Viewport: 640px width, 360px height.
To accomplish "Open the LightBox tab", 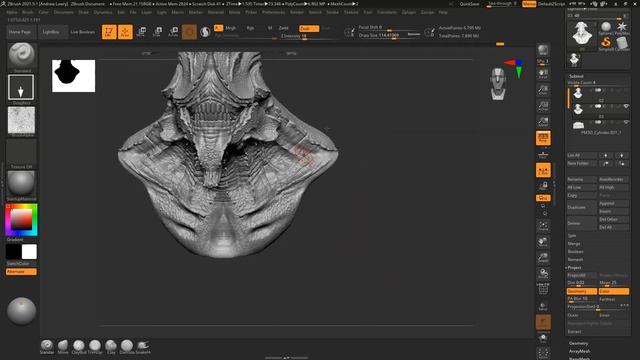I will 52,32.
